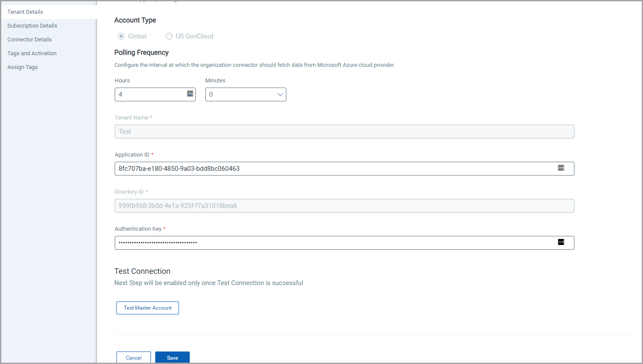Viewport: 643px width, 364px height.
Task: Open the Tenant Details section
Action: point(25,12)
